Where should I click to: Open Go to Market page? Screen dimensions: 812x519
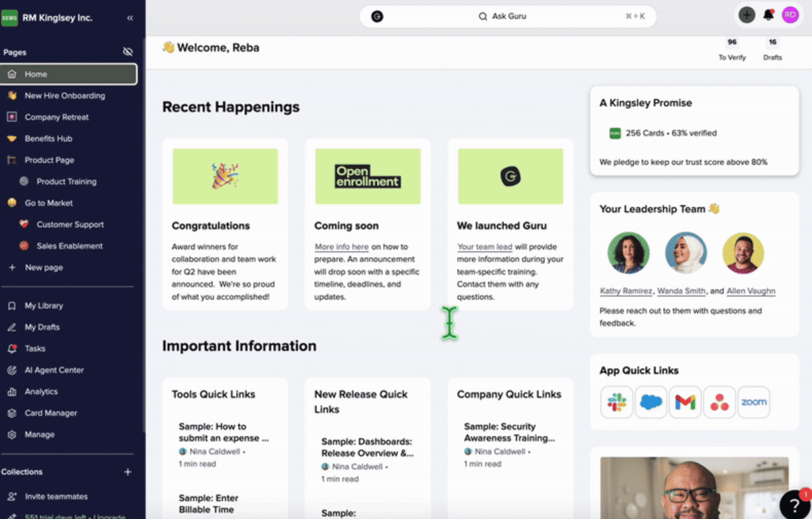[49, 203]
